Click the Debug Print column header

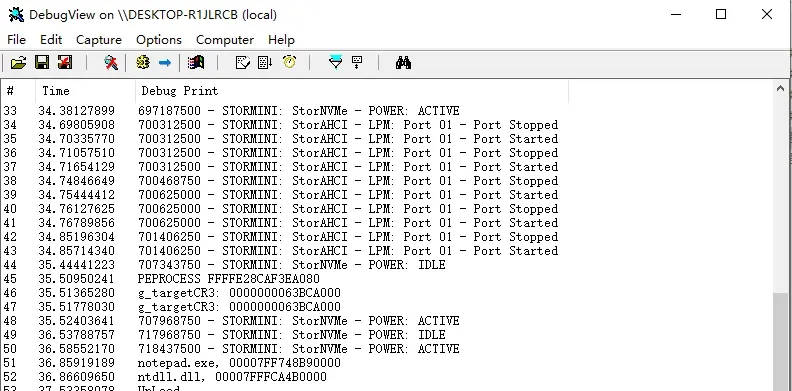352,91
